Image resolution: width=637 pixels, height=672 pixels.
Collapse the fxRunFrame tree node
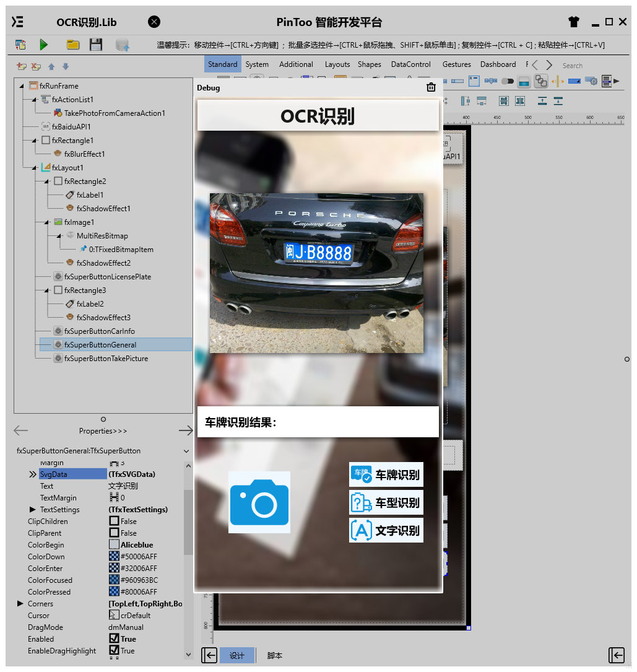[x=22, y=85]
